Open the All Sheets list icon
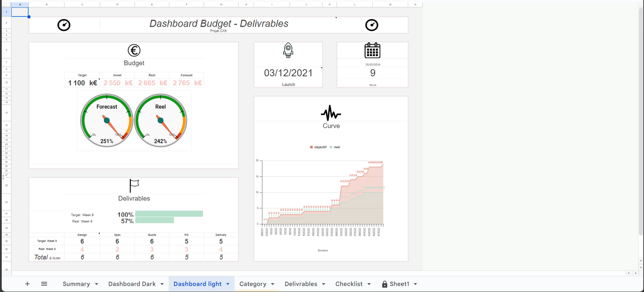Screen dimensions: 644x292 44,284
